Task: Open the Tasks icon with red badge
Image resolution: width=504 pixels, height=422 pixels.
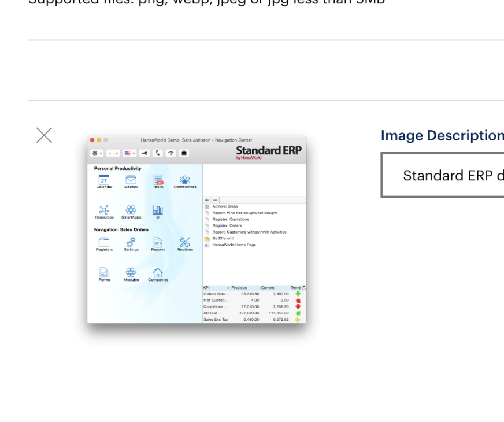Action: (x=158, y=181)
